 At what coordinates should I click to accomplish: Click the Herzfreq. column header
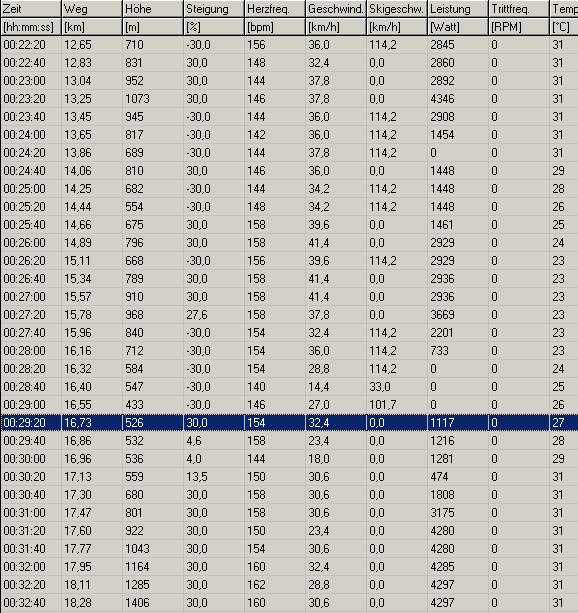(x=275, y=9)
